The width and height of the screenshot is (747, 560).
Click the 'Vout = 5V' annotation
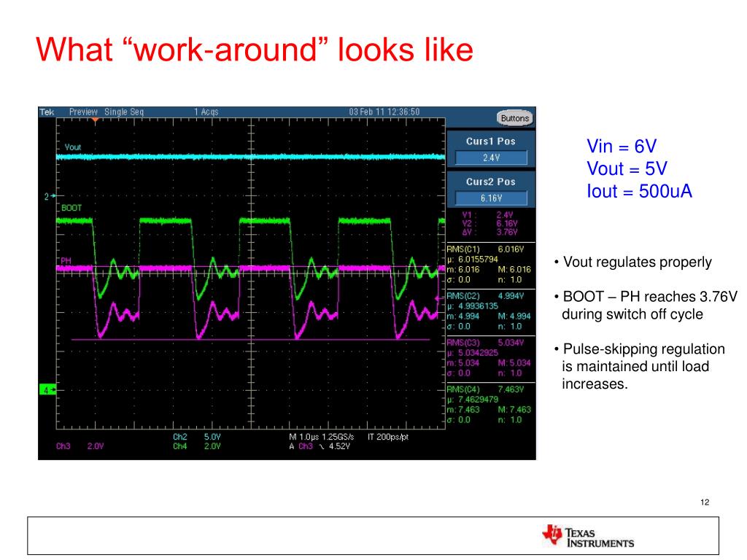627,168
